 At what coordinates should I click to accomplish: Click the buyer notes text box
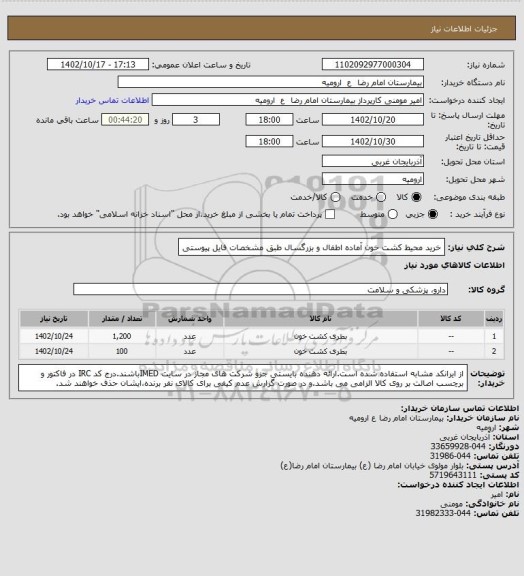point(243,378)
